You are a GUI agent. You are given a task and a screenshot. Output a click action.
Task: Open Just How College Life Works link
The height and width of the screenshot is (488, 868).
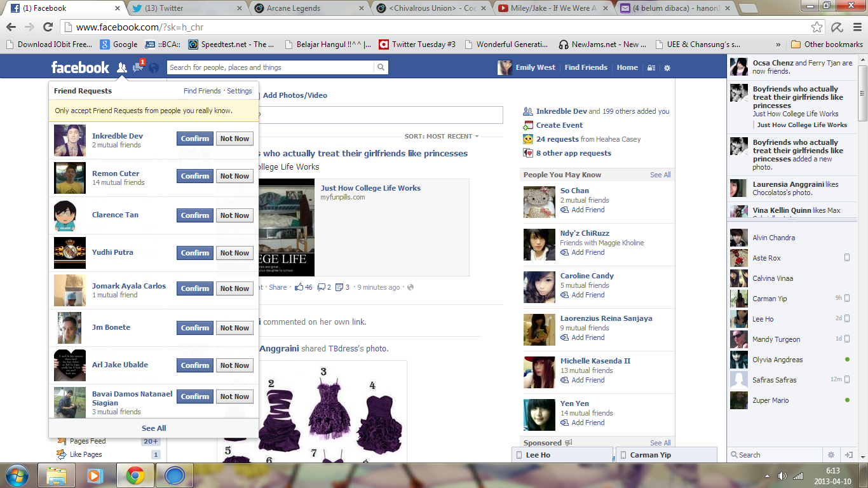coord(370,188)
